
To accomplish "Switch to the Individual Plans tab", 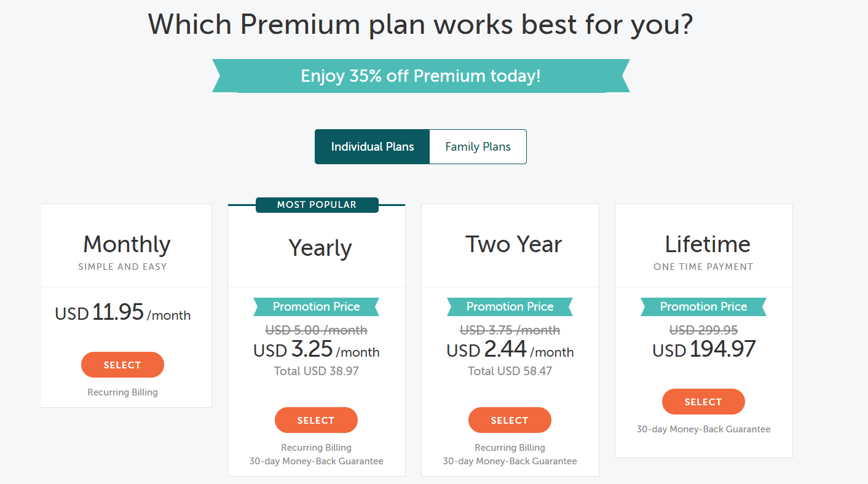I will click(372, 147).
